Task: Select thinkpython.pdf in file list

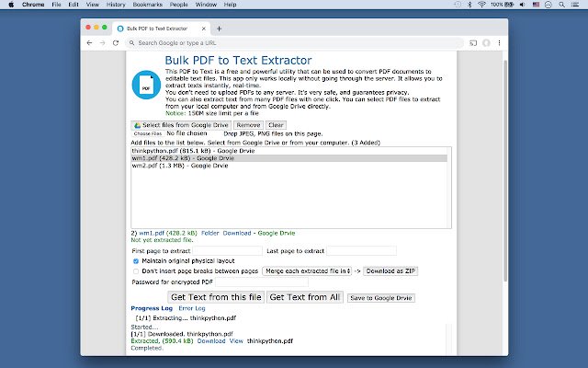Action: click(x=288, y=151)
